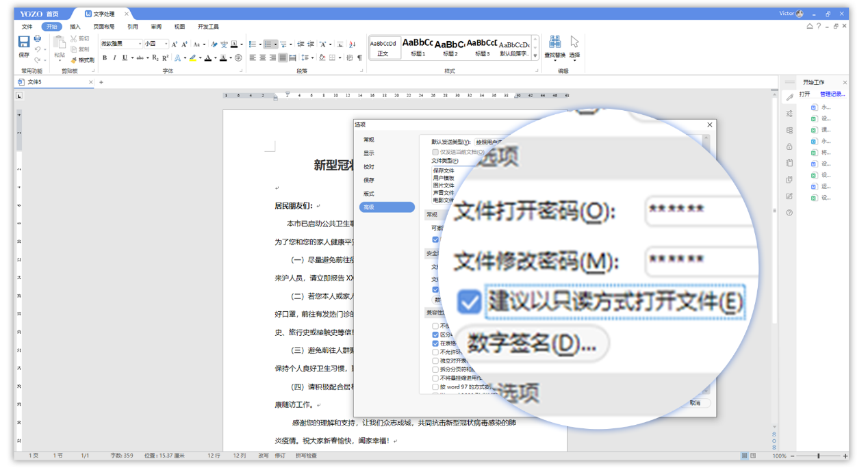Uncheck the second checked compatibility option
The width and height of the screenshot is (868, 470).
tap(435, 343)
